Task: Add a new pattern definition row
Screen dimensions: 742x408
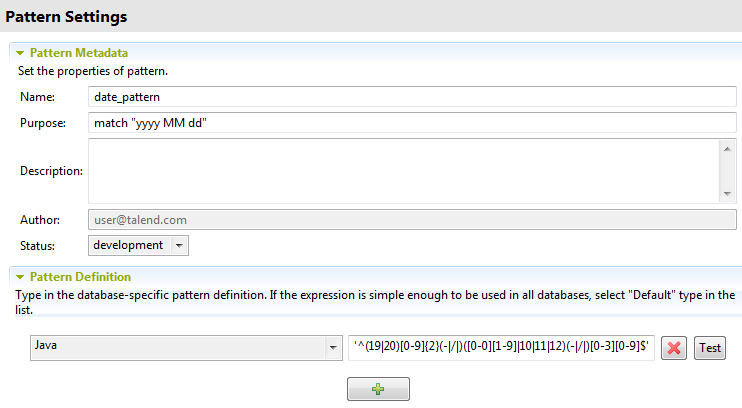Action: tap(378, 389)
